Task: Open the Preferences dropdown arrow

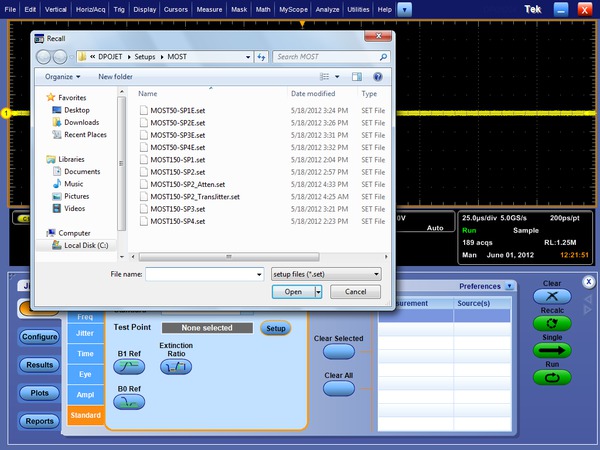Action: pos(509,286)
